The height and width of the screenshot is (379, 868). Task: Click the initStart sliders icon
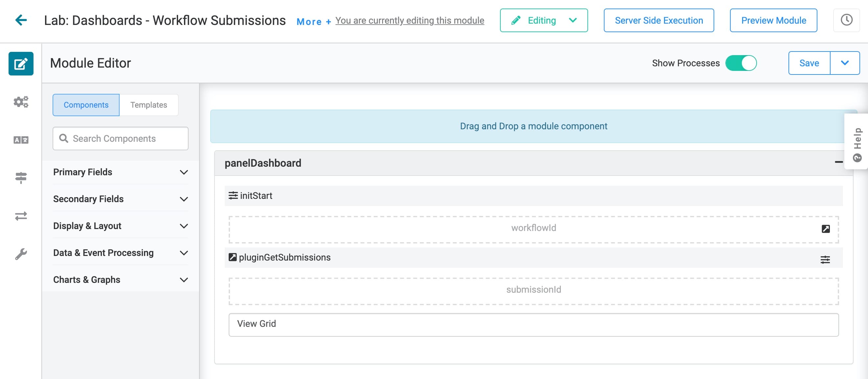[x=233, y=195]
